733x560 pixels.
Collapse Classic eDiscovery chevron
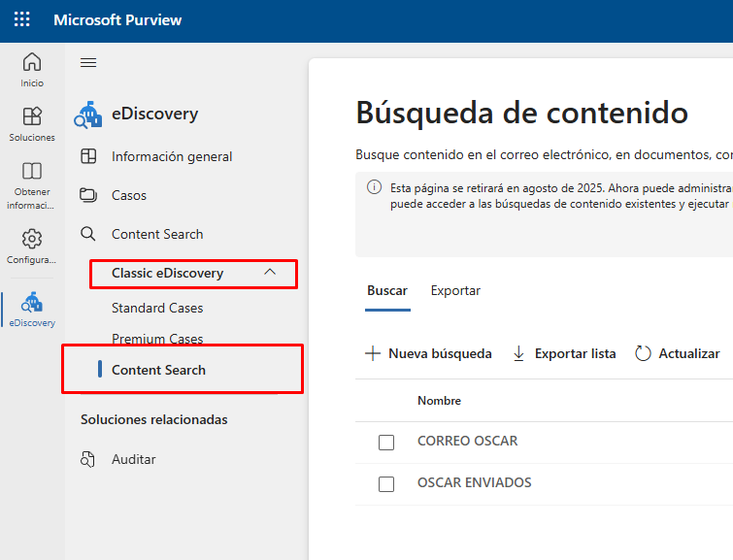pyautogui.click(x=270, y=272)
